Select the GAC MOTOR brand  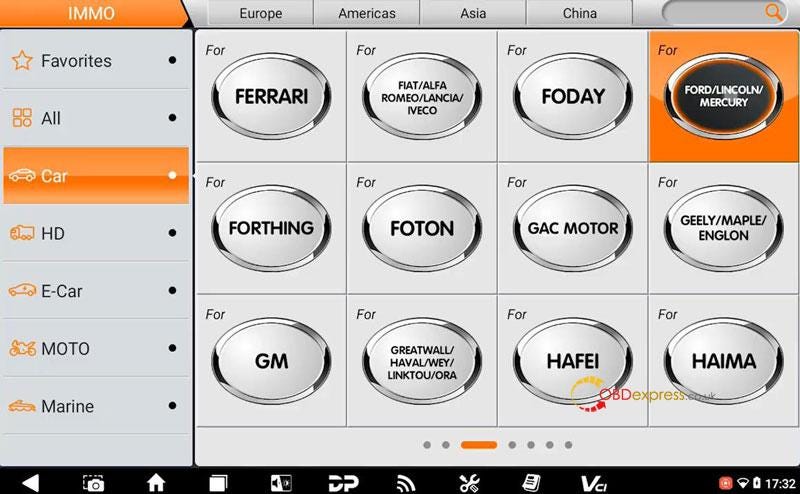[x=572, y=228]
